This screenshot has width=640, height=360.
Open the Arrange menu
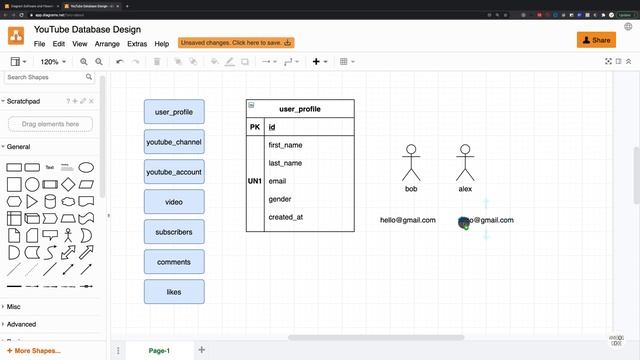tap(107, 44)
